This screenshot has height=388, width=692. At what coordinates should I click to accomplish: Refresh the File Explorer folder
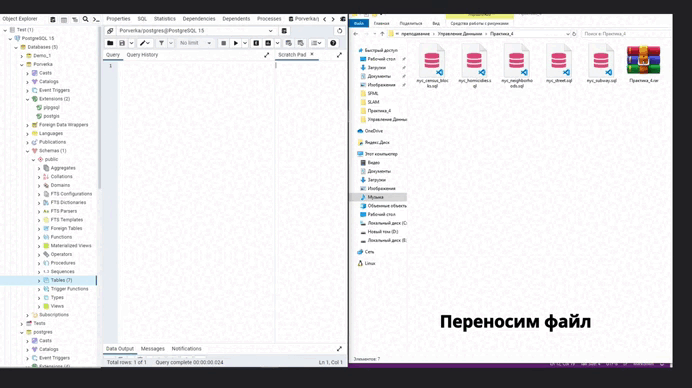(574, 34)
